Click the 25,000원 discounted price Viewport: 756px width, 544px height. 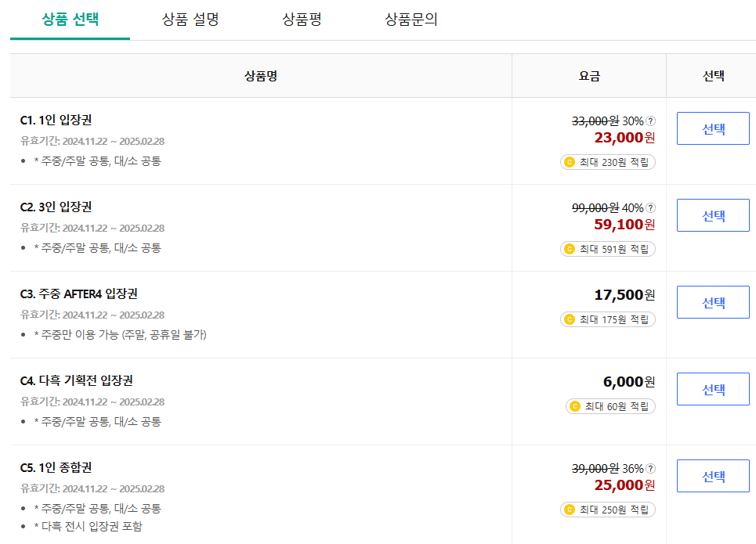coord(625,485)
